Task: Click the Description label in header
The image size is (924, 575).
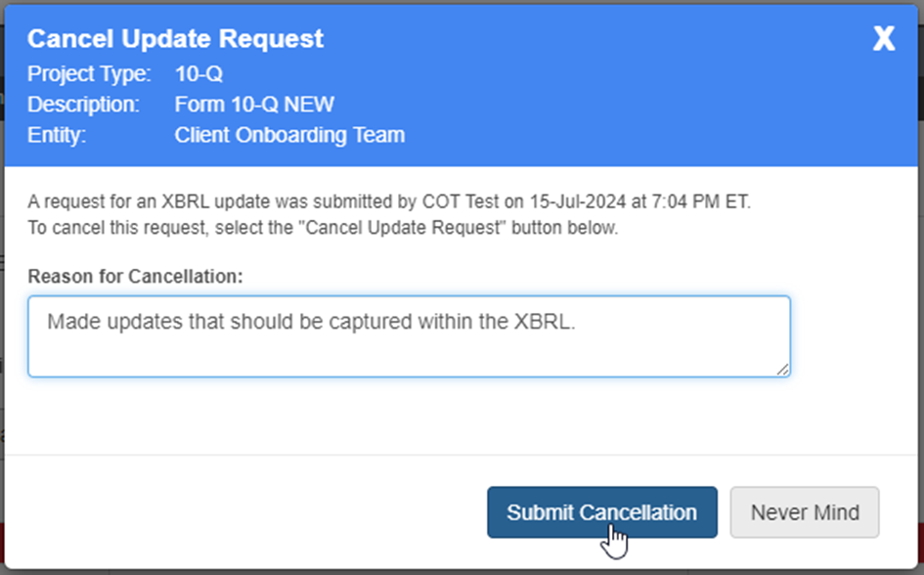Action: (x=83, y=104)
